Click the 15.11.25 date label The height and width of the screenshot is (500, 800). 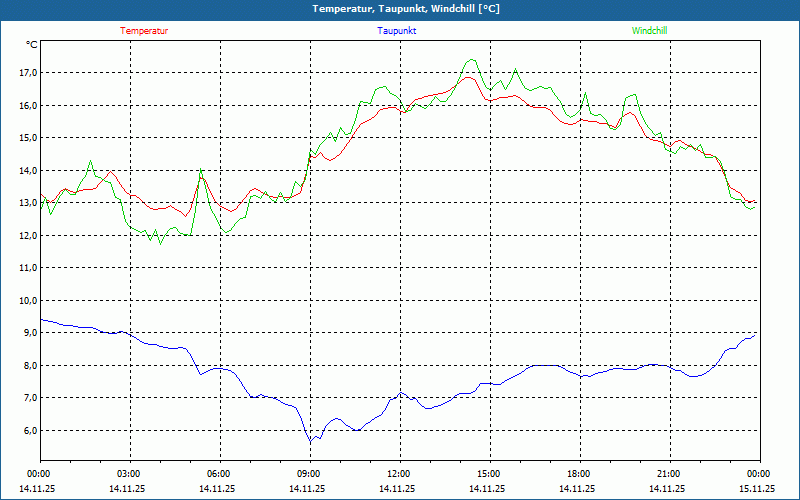757,489
